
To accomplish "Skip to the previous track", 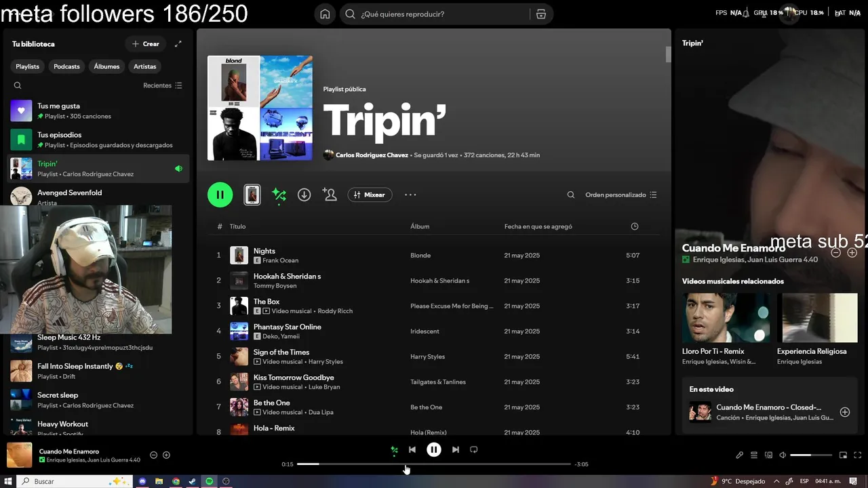I will 412,449.
